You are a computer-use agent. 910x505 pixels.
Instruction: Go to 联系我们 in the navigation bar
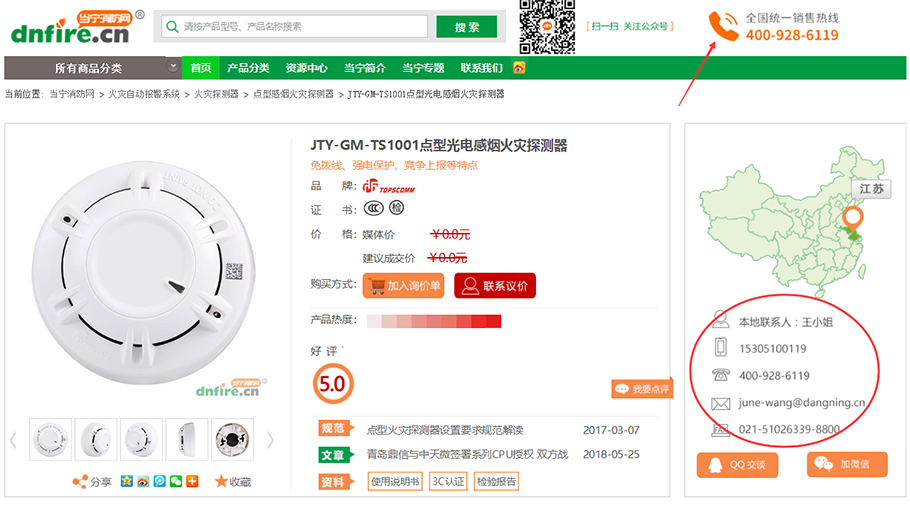(x=481, y=68)
